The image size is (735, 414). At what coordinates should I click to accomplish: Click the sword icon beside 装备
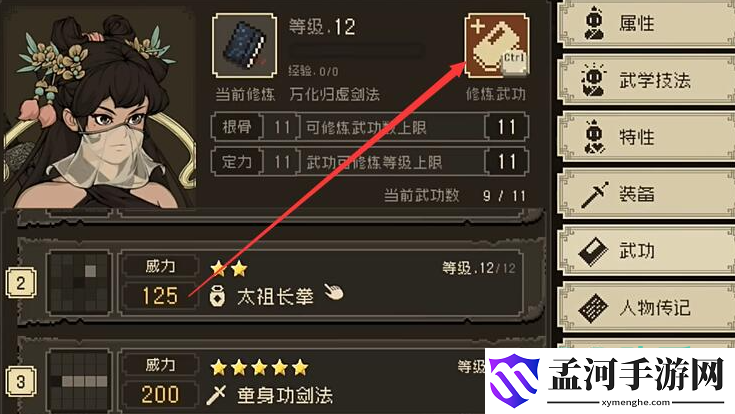point(594,195)
